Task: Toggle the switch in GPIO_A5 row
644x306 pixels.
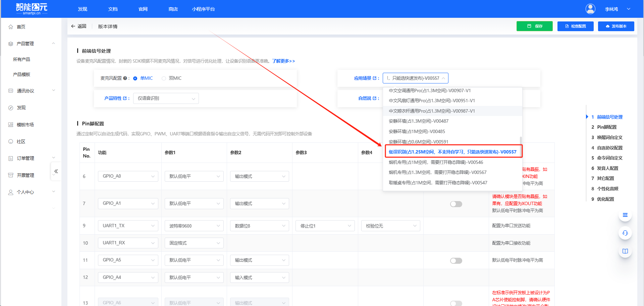Action: click(456, 261)
